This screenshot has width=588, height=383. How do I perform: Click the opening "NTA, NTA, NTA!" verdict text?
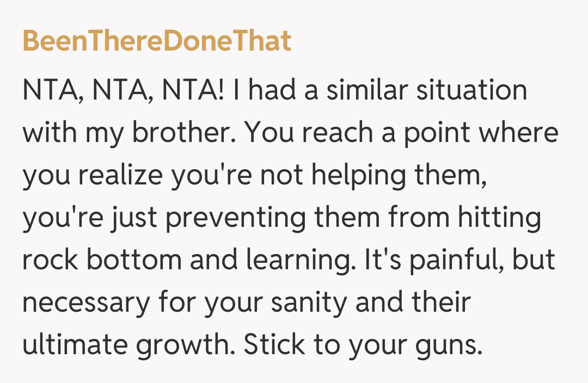pos(123,91)
